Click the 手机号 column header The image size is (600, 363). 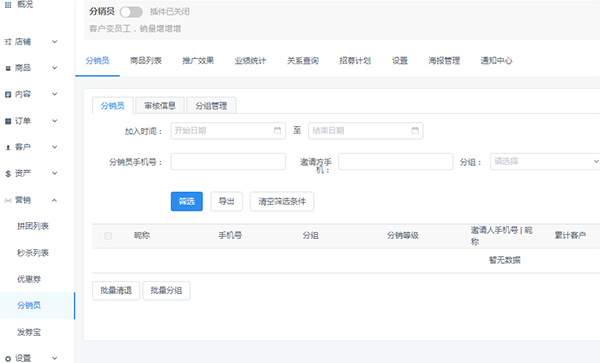coord(230,236)
